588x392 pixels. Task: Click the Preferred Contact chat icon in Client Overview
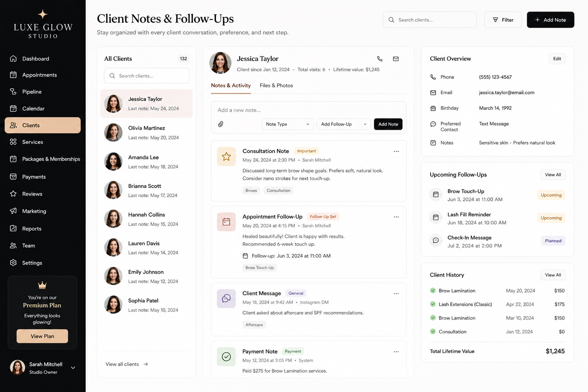point(433,124)
